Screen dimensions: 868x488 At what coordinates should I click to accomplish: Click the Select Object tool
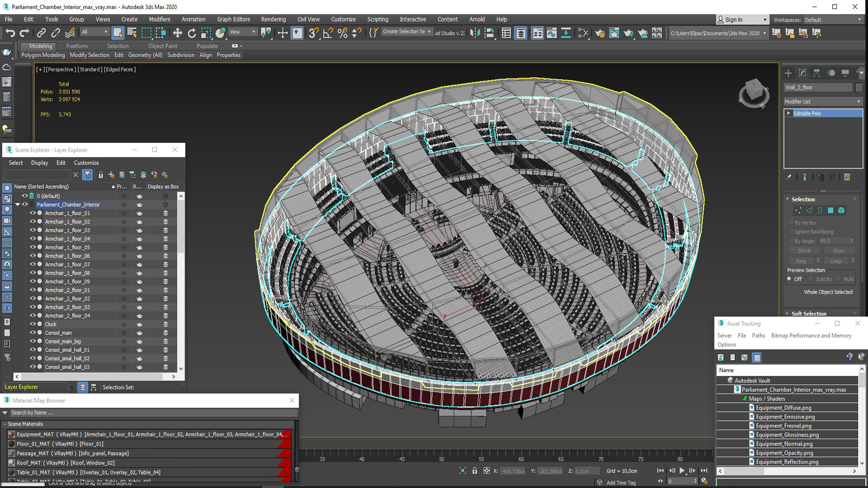click(118, 33)
